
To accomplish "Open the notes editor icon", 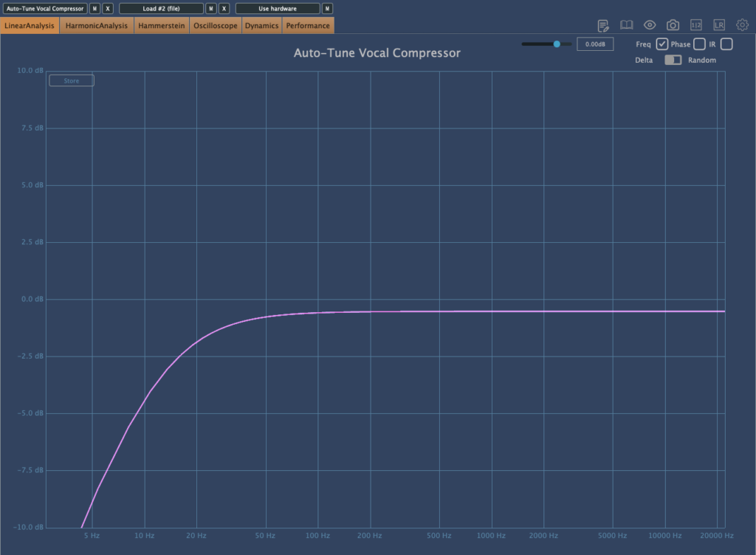I will [602, 26].
